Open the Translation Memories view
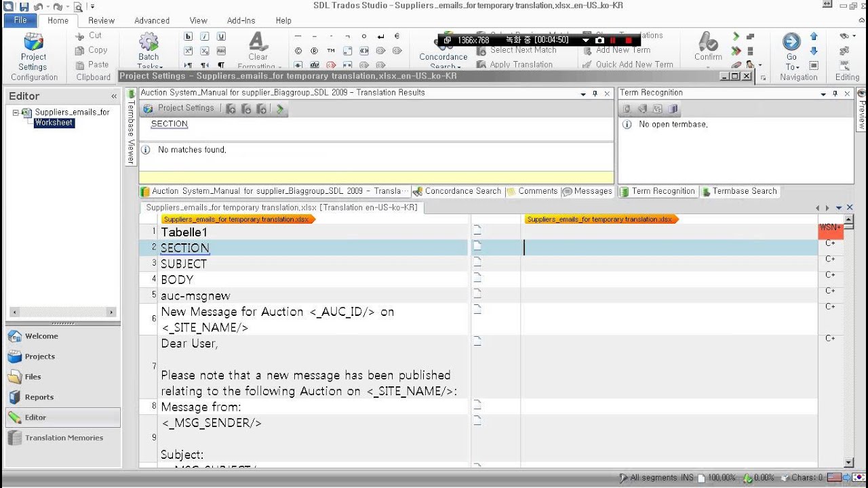Image resolution: width=868 pixels, height=488 pixels. [x=63, y=438]
